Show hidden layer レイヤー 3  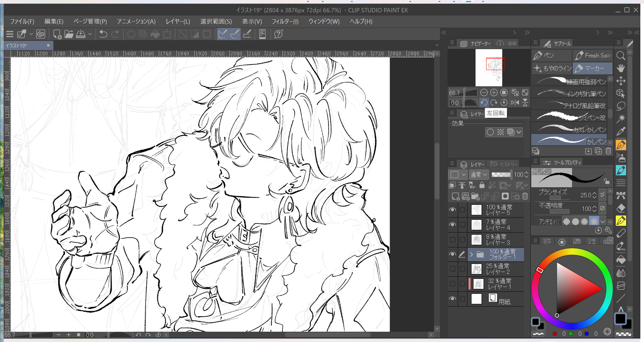point(452,239)
